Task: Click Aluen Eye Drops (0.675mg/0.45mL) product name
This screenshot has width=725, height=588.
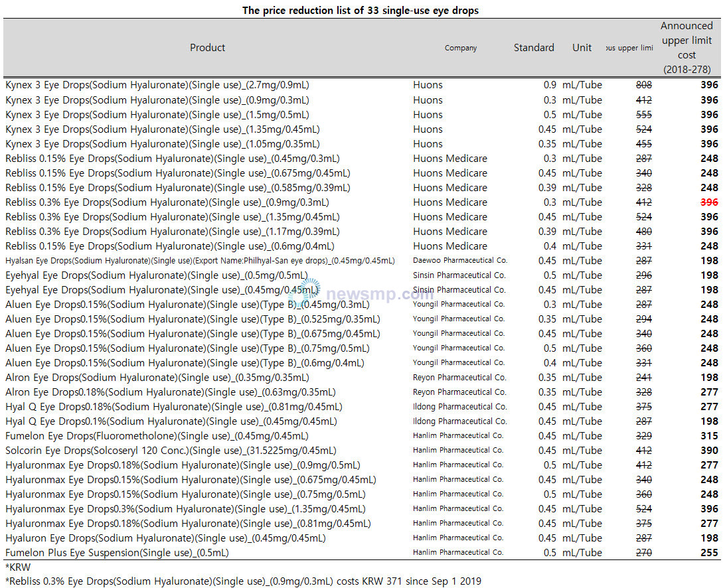Action: 193,334
